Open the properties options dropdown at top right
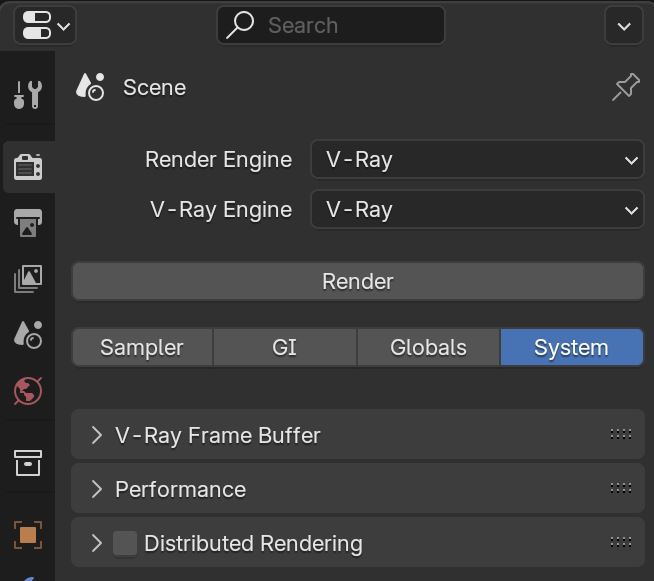 [x=624, y=26]
